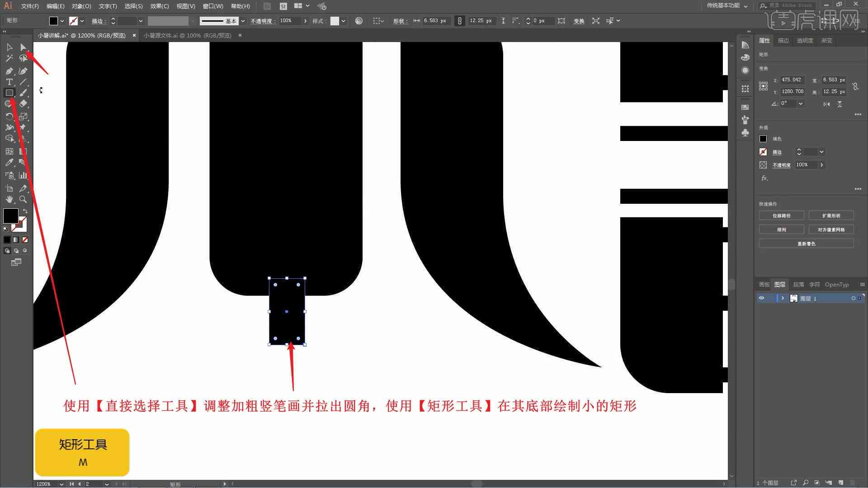
Task: Select the Rectangle tool (M)
Action: 9,93
